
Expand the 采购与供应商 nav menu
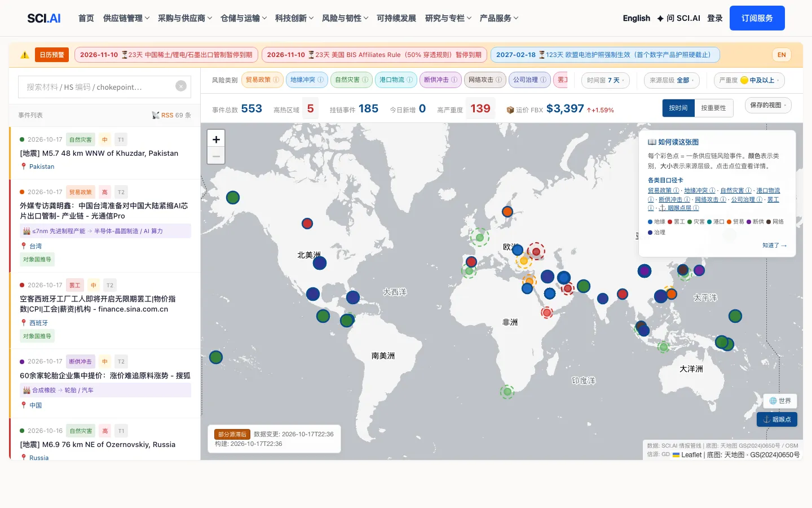click(185, 18)
